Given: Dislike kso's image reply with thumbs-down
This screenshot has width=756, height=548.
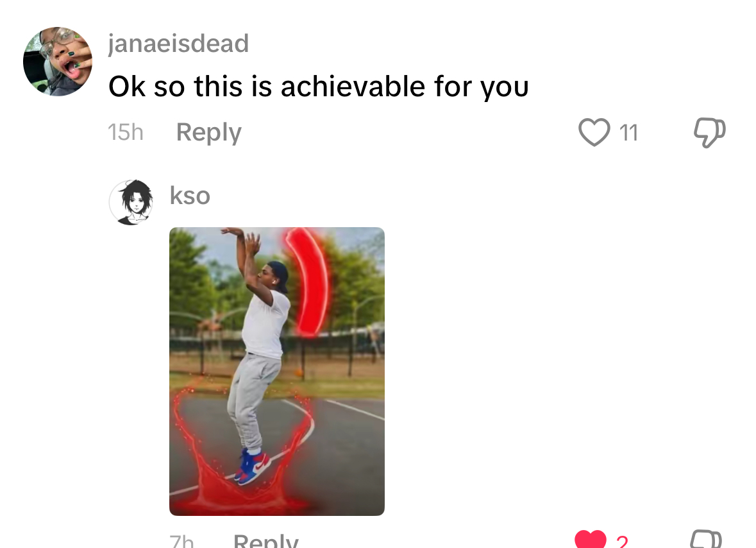Looking at the screenshot, I should coord(706,539).
